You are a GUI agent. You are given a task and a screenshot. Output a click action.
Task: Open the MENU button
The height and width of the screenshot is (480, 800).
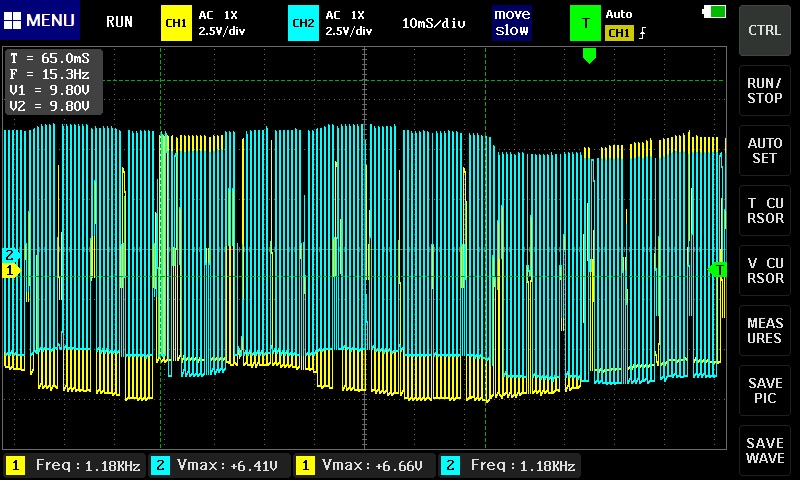click(x=40, y=20)
